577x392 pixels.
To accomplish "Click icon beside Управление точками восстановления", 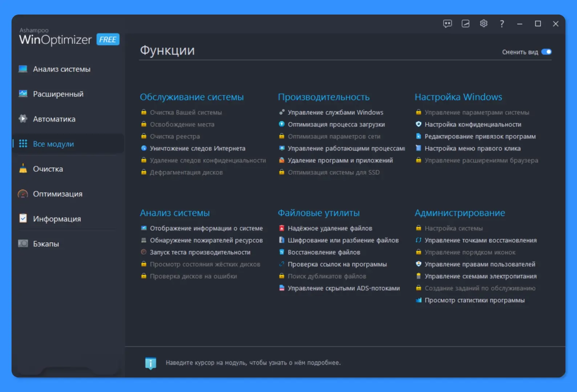I will point(419,240).
